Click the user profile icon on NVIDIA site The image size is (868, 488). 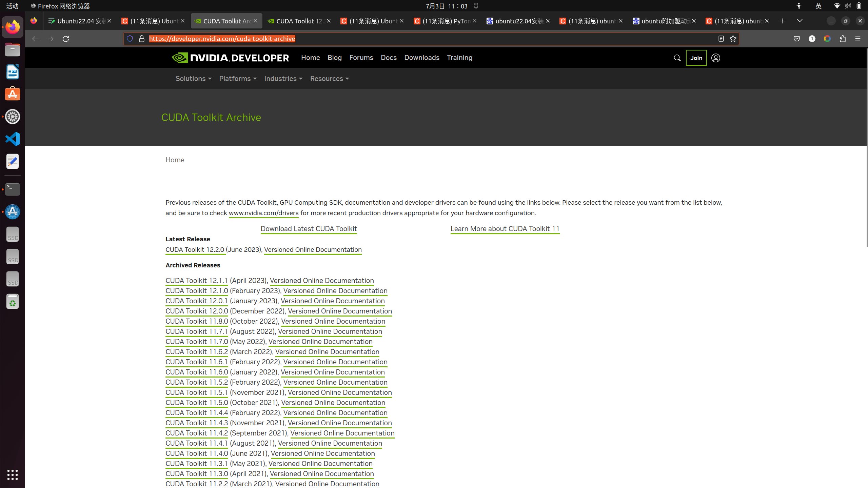[x=716, y=58]
